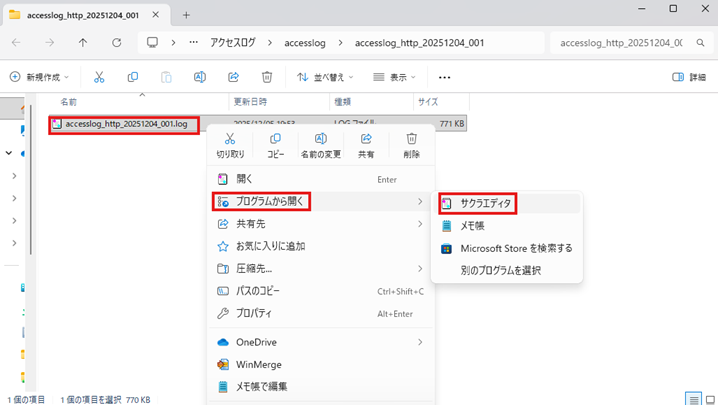The image size is (718, 405).
Task: Click the Delete trash icon in the toolbar
Action: pos(267,77)
